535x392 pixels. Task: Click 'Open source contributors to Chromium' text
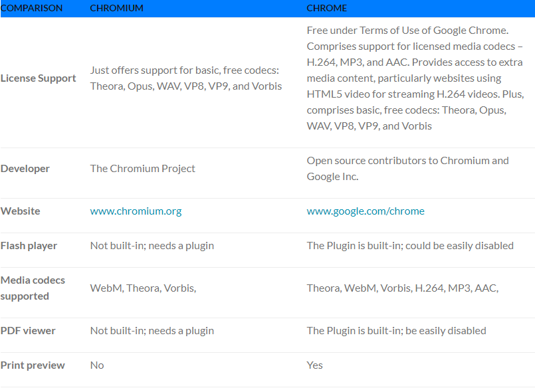tap(408, 169)
